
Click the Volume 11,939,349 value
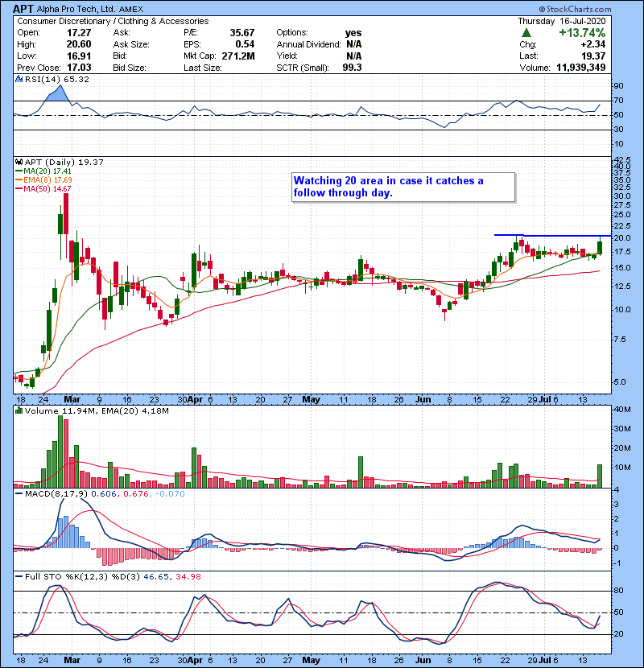point(581,68)
